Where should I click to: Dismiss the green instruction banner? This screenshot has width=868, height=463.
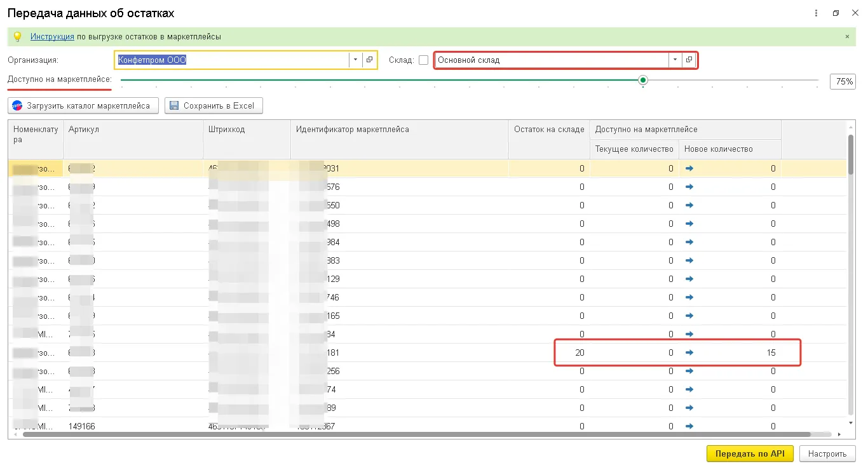click(847, 37)
